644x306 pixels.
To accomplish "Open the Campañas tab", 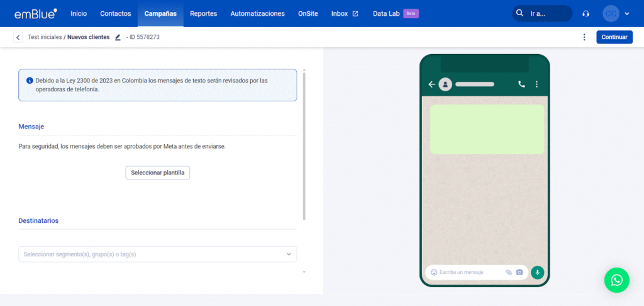I will click(x=160, y=13).
